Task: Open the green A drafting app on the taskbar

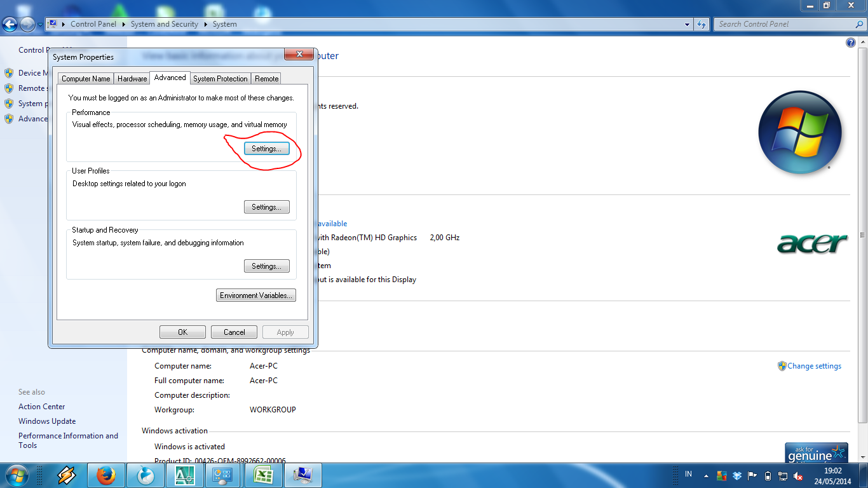Action: coord(185,475)
